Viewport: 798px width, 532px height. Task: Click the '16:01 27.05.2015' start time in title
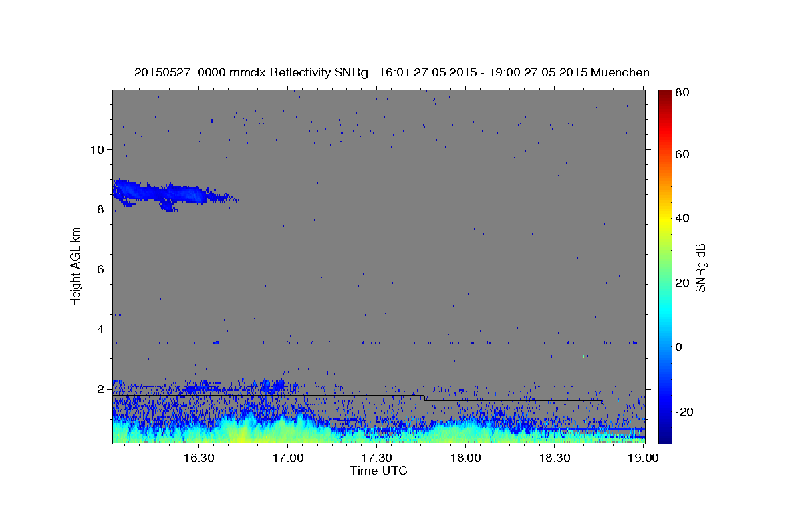[x=427, y=72]
